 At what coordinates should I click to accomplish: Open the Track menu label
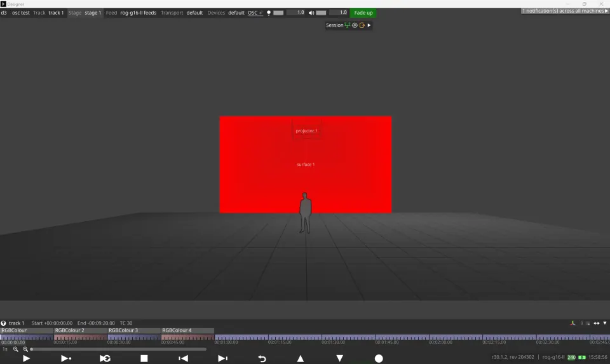pyautogui.click(x=39, y=13)
